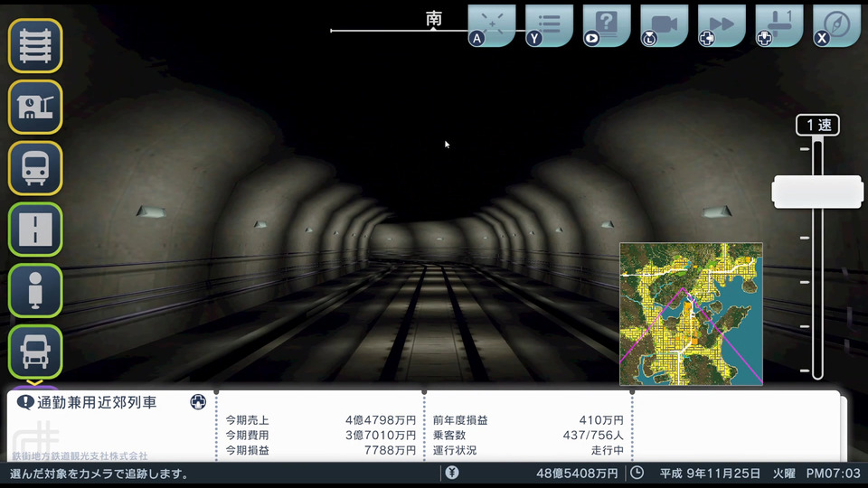Open the railway track construction menu
868x488 pixels.
tap(35, 46)
